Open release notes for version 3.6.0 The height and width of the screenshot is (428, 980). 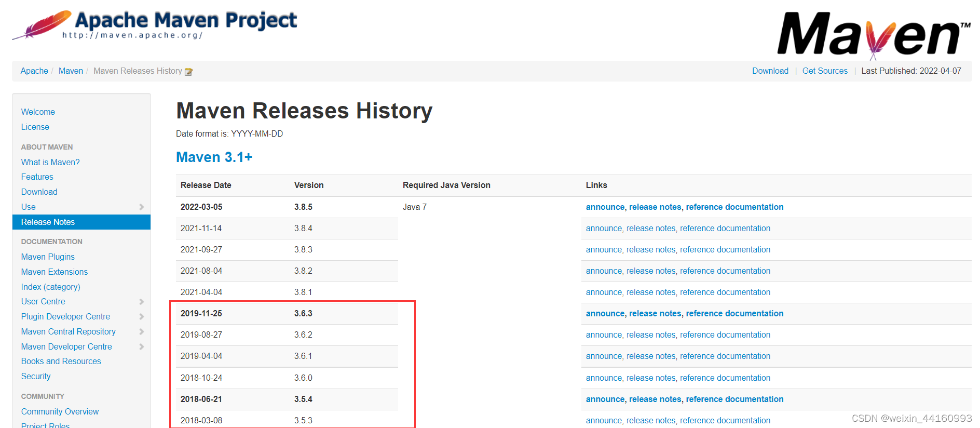651,378
